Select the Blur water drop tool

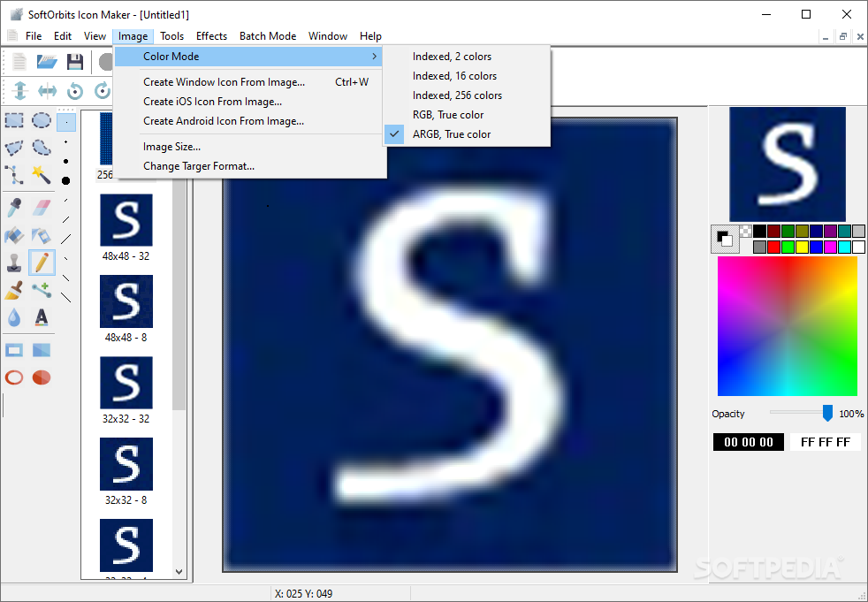(x=14, y=317)
